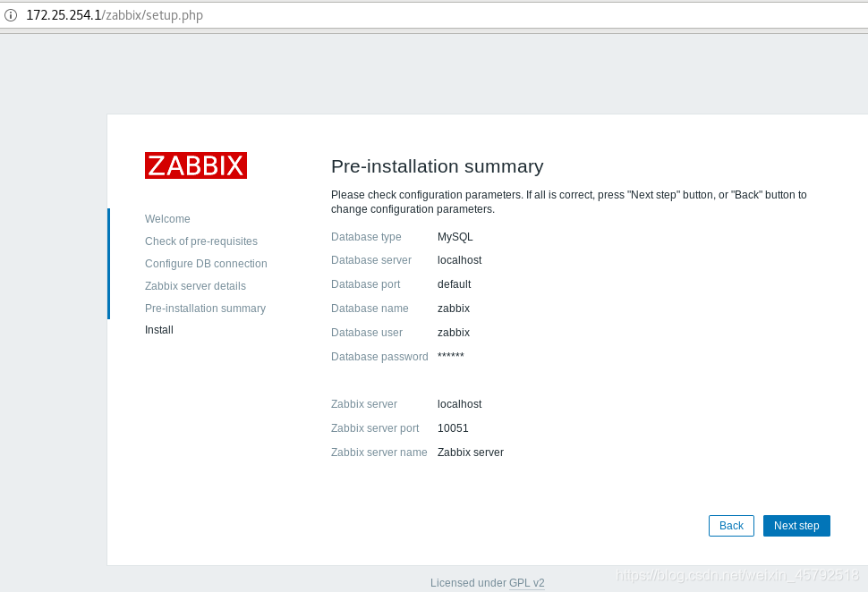The image size is (868, 592).
Task: Click the Zabbix server port label
Action: click(375, 428)
